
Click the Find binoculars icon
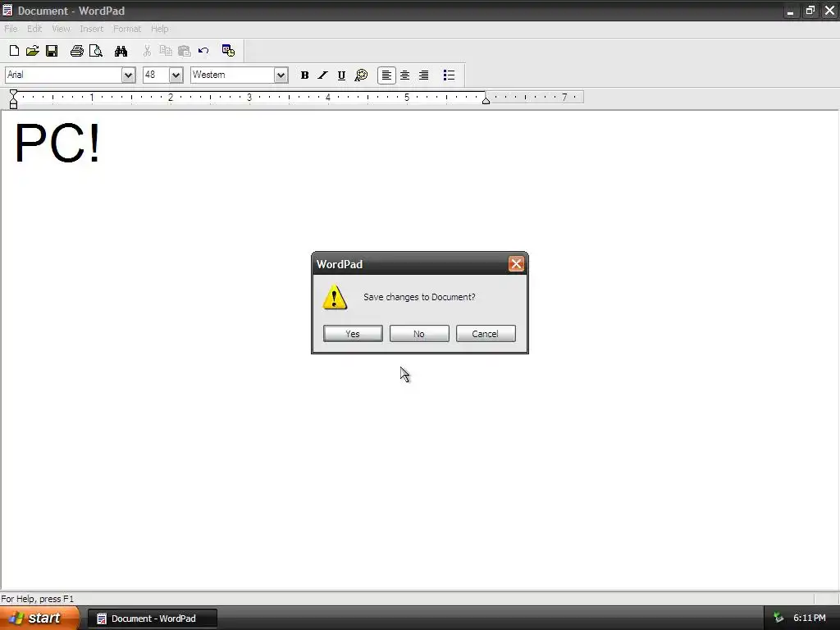pyautogui.click(x=121, y=51)
